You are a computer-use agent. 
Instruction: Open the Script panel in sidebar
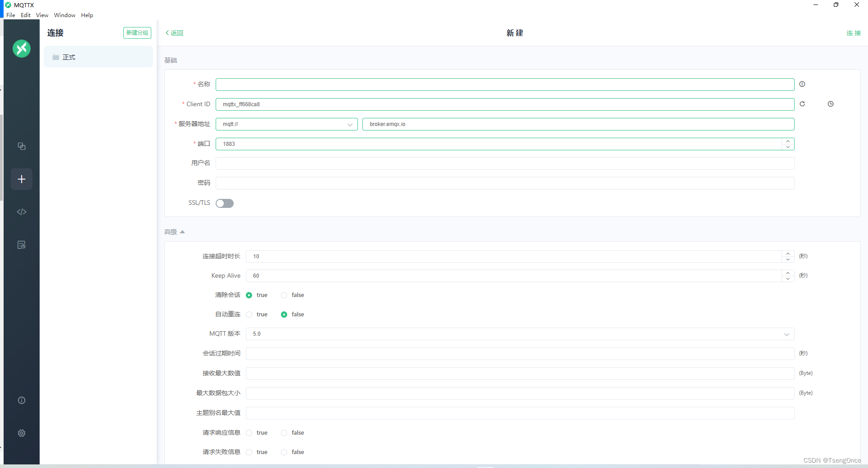point(21,211)
